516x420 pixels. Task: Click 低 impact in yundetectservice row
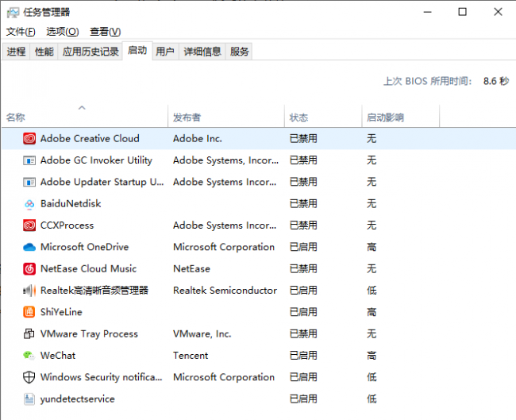[372, 399]
